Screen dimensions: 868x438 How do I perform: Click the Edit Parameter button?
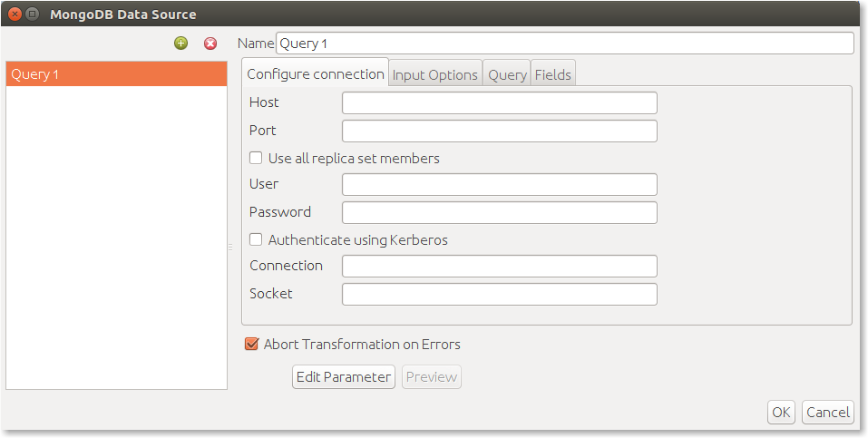tap(344, 377)
